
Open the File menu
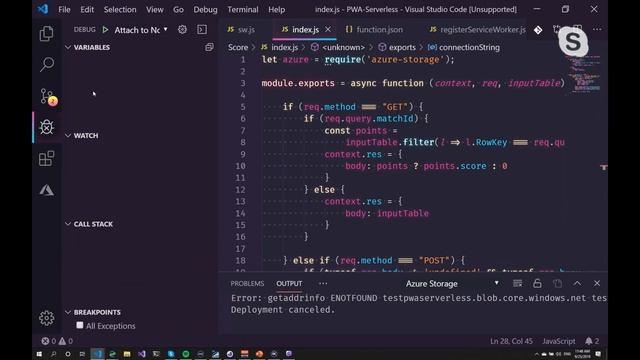64,9
